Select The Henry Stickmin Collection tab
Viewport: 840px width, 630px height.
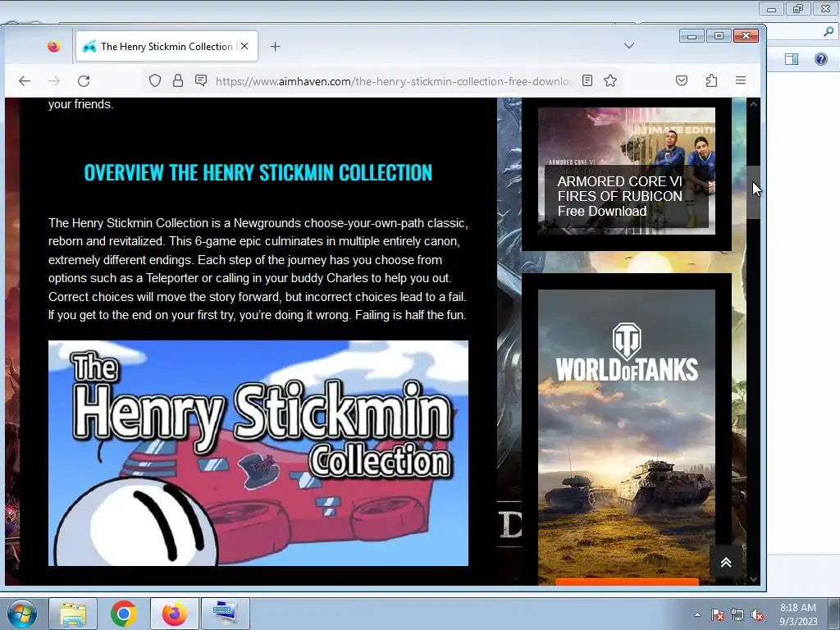(167, 47)
